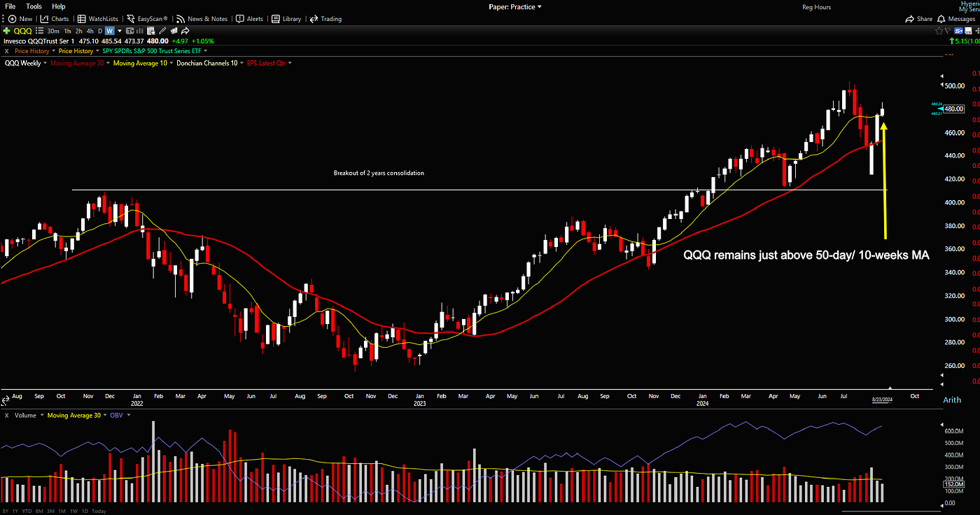Click the save floppy-disk icon
980x515 pixels.
[968, 31]
